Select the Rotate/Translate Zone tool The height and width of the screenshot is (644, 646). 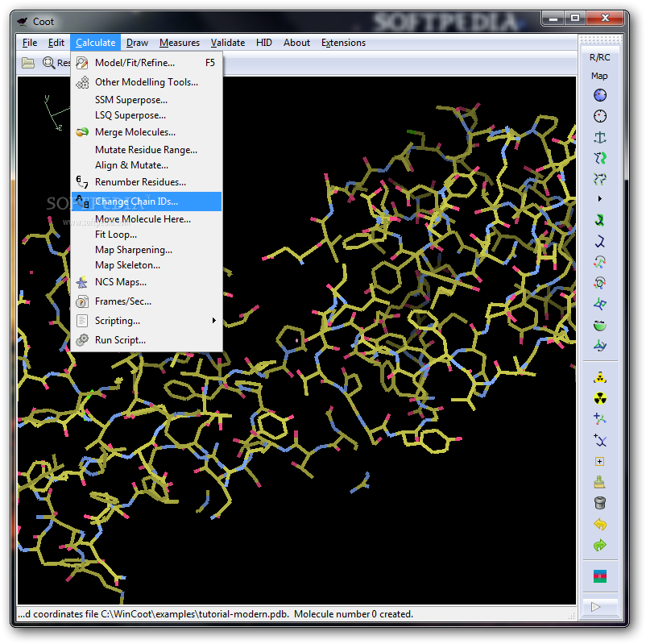click(x=600, y=178)
